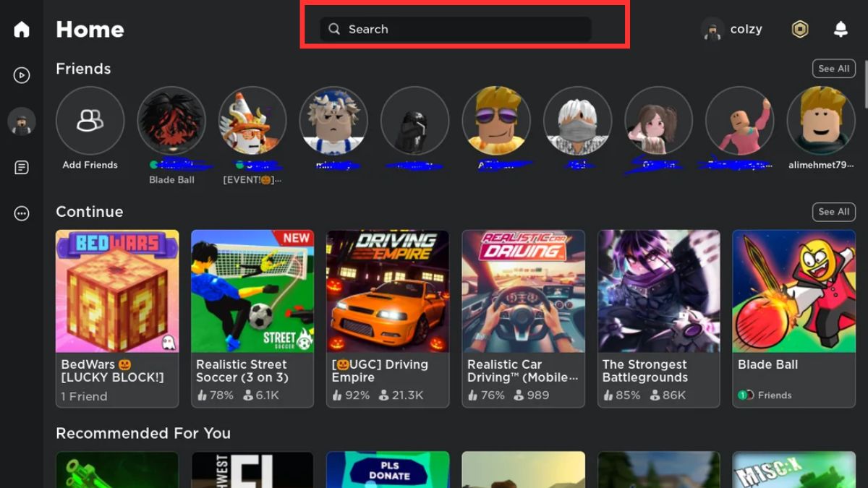
Task: Click the More options ellipsis in sidebar
Action: 21,213
